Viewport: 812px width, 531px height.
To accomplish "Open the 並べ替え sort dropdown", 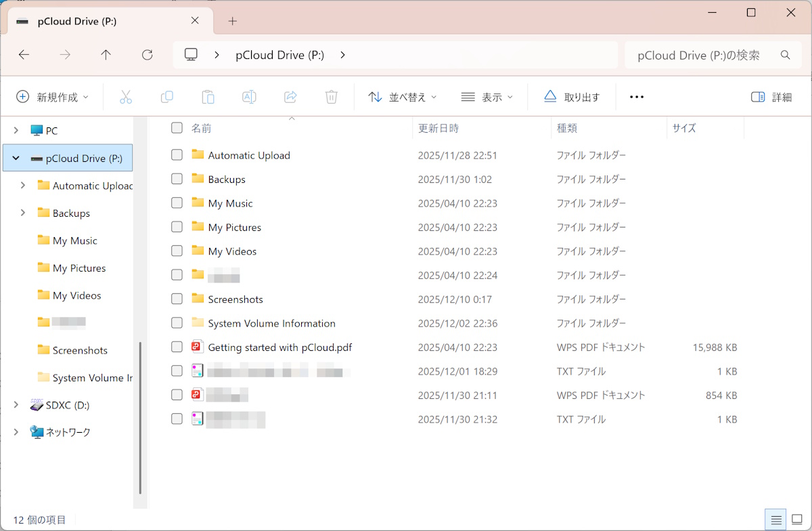I will click(403, 97).
